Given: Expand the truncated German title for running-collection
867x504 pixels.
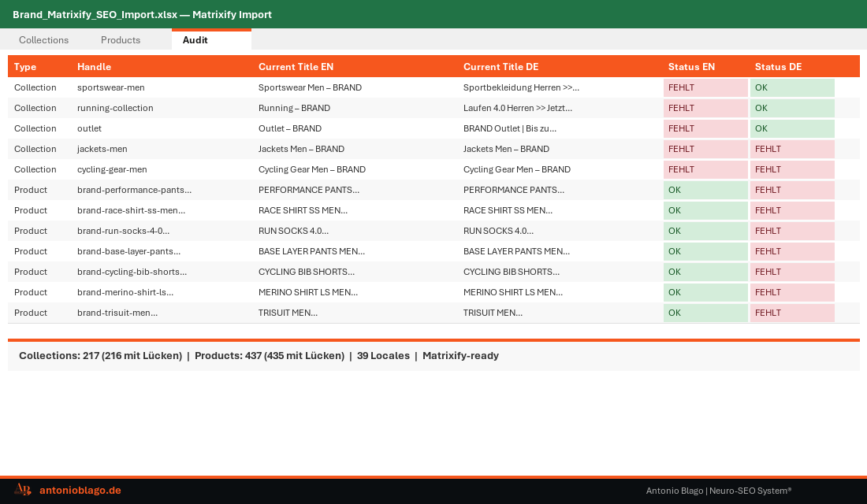Looking at the screenshot, I should click(x=516, y=108).
